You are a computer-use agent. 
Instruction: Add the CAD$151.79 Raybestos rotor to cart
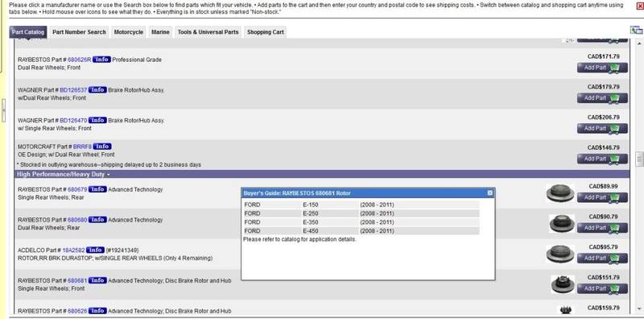tap(602, 289)
